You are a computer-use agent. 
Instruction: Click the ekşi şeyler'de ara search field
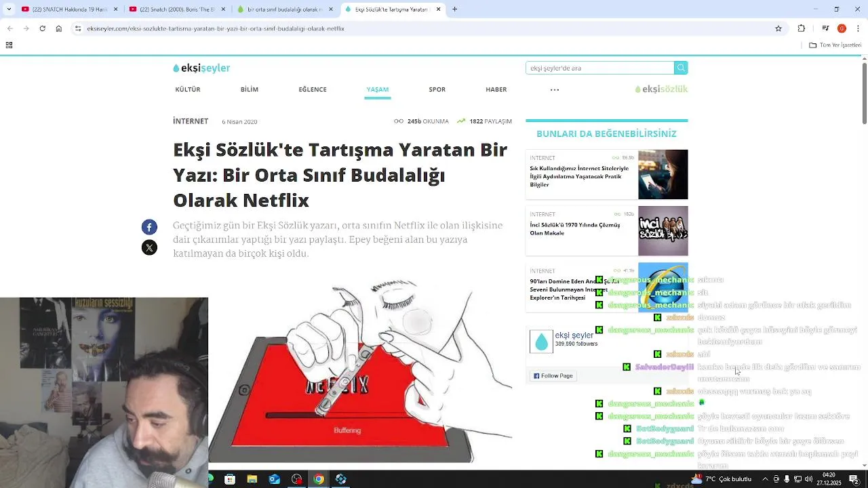click(x=599, y=68)
